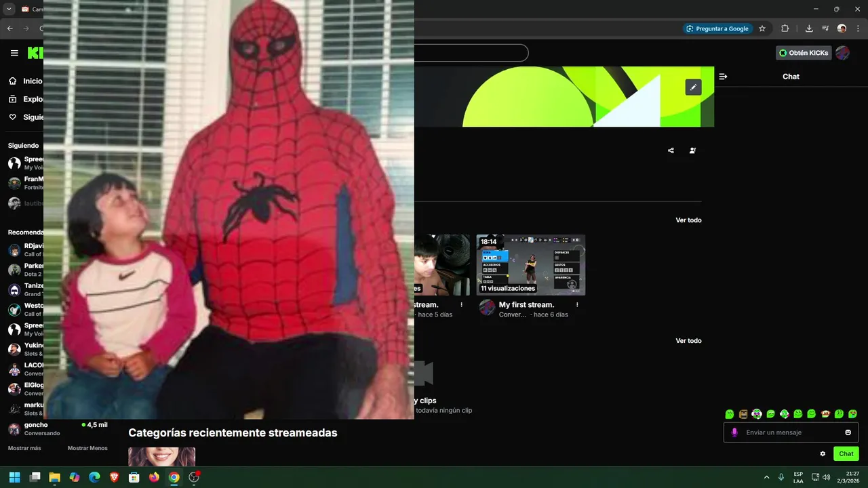Expand system tray hidden icons chevron
Viewport: 868px width, 488px height.
click(766, 477)
